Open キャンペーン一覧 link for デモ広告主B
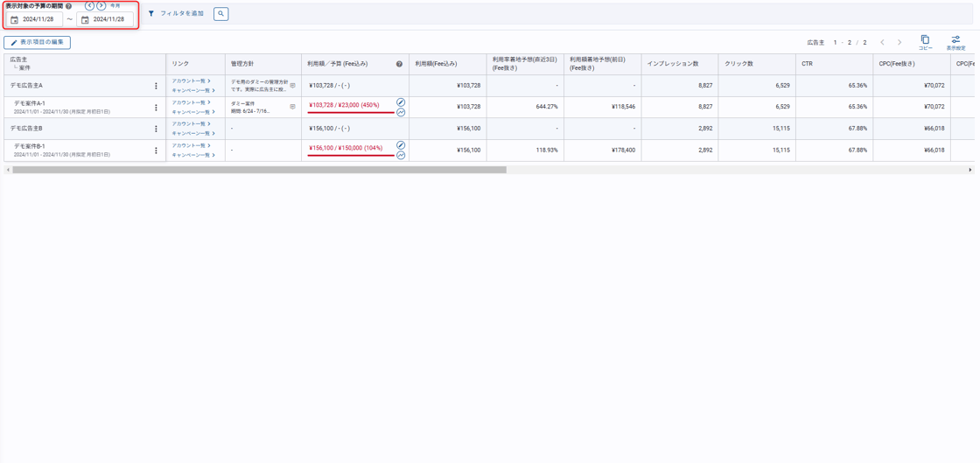980x463 pixels. pyautogui.click(x=192, y=134)
